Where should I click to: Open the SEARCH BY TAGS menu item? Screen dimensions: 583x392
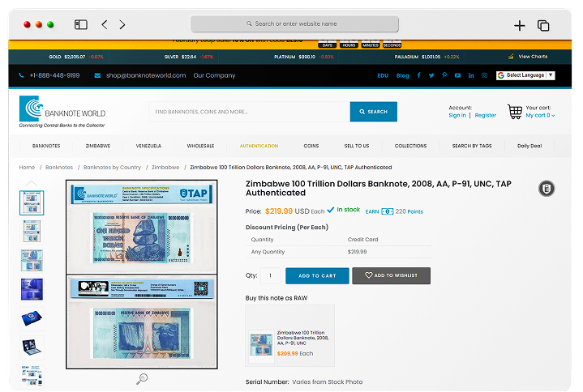click(x=472, y=146)
